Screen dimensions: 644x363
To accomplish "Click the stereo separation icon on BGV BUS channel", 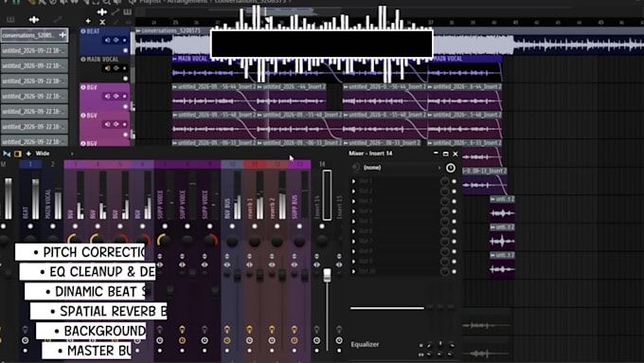I will 227,264.
